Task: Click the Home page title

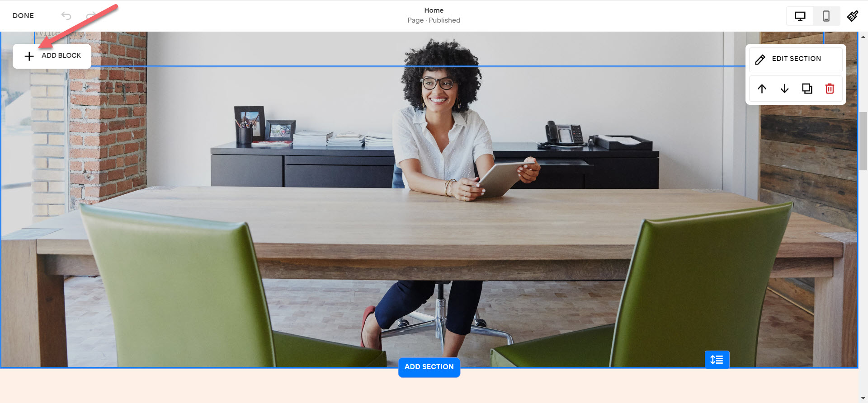Action: (x=434, y=10)
